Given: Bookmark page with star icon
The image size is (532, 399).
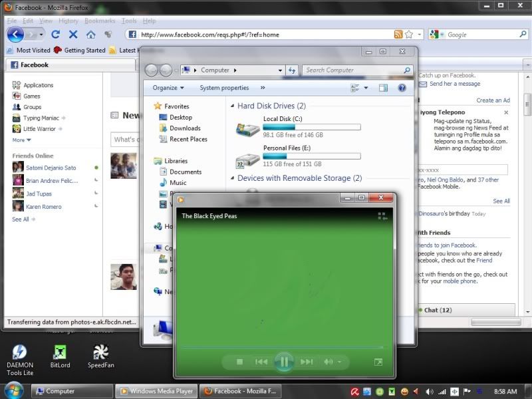Looking at the screenshot, I should [409, 35].
